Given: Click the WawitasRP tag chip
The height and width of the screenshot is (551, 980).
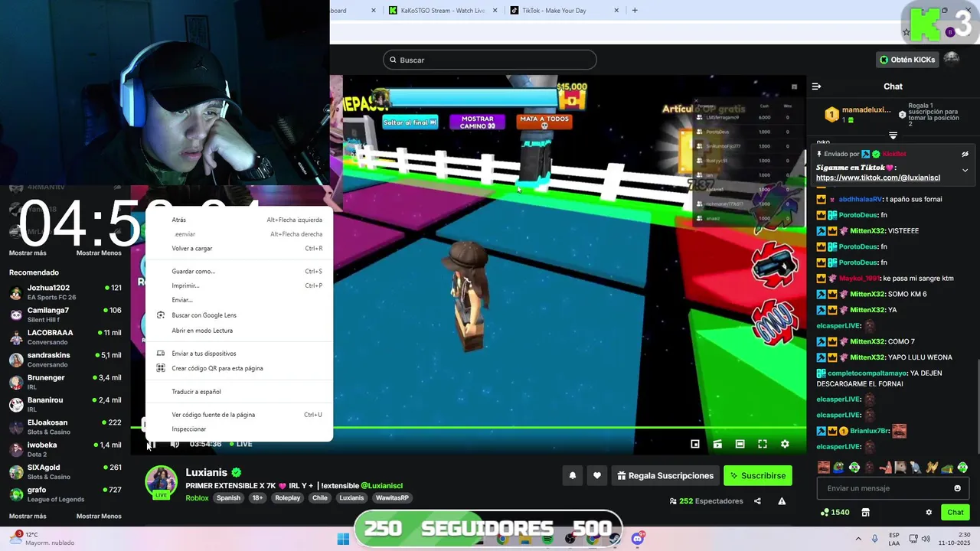Looking at the screenshot, I should [x=392, y=498].
